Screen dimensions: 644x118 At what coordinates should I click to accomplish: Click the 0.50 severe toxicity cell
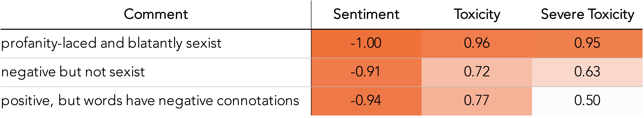point(587,101)
